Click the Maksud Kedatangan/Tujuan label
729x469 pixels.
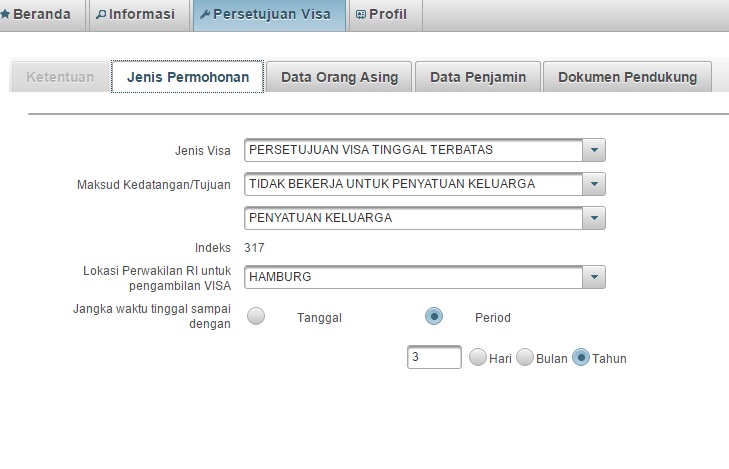(154, 185)
